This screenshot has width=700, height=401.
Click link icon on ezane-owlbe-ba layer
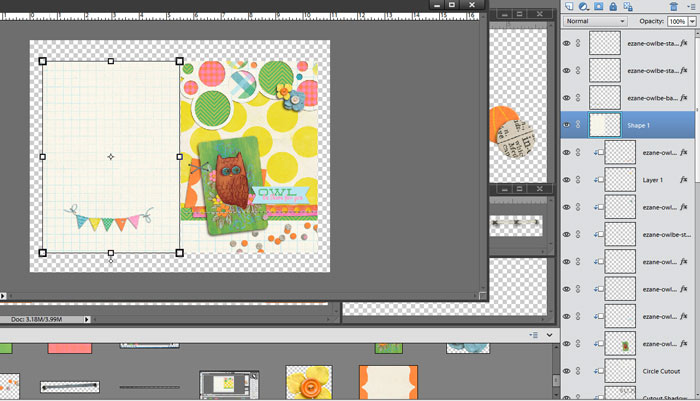pos(578,98)
